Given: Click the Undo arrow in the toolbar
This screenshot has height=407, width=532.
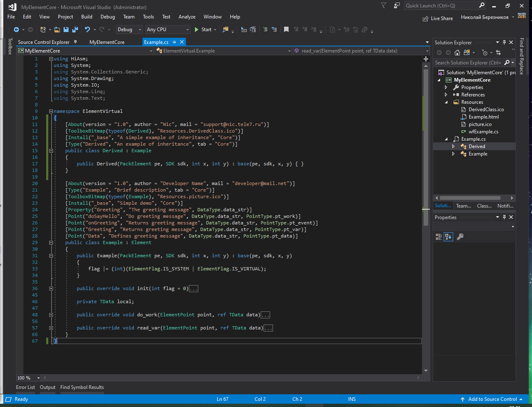Looking at the screenshot, I should pos(87,30).
